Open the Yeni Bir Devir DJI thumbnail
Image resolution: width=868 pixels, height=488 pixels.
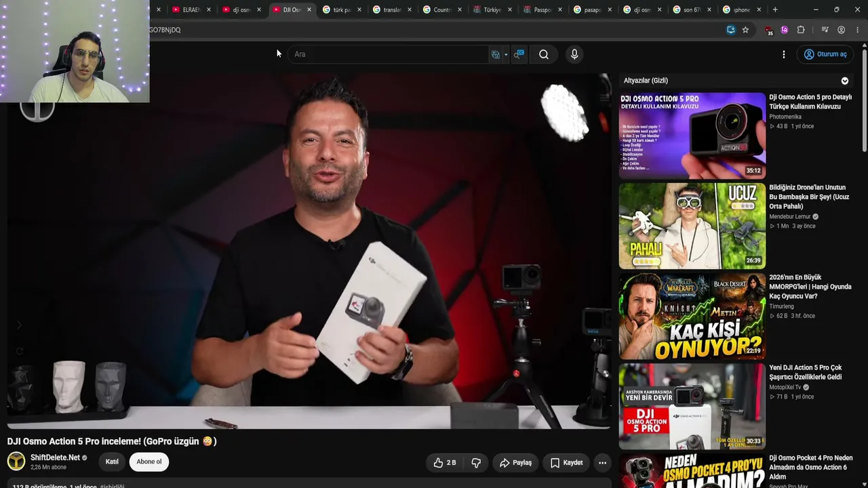[x=692, y=406]
